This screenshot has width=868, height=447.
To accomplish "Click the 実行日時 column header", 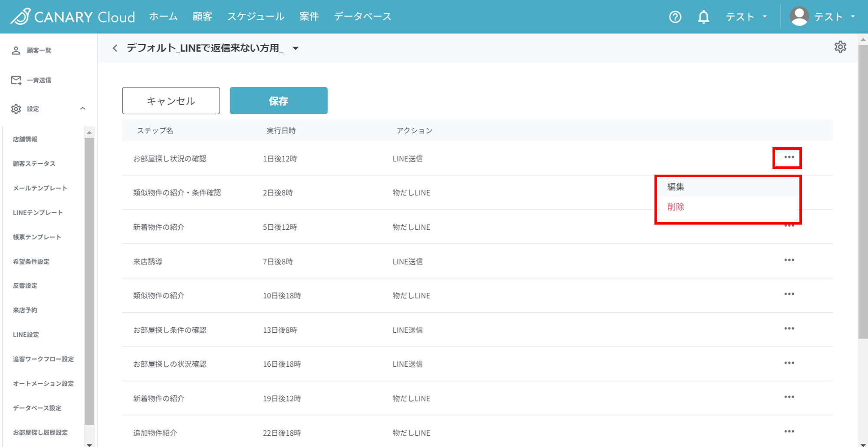I will pyautogui.click(x=281, y=131).
